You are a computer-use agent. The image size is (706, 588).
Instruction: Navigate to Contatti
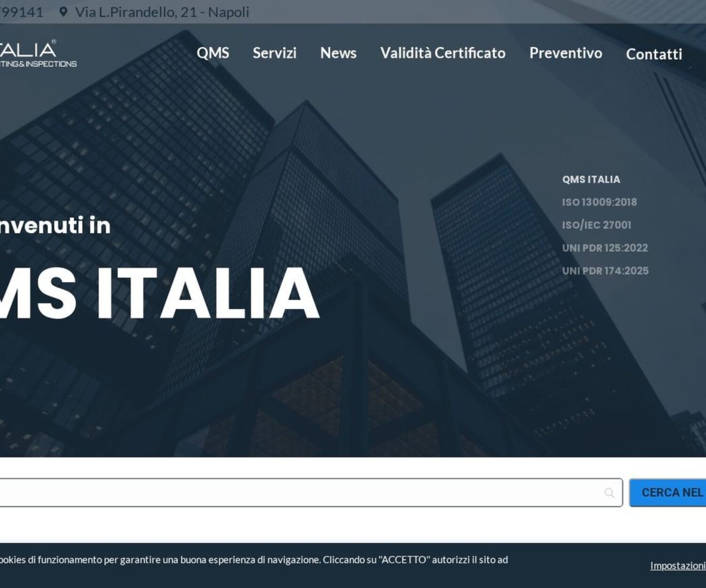[x=654, y=54]
